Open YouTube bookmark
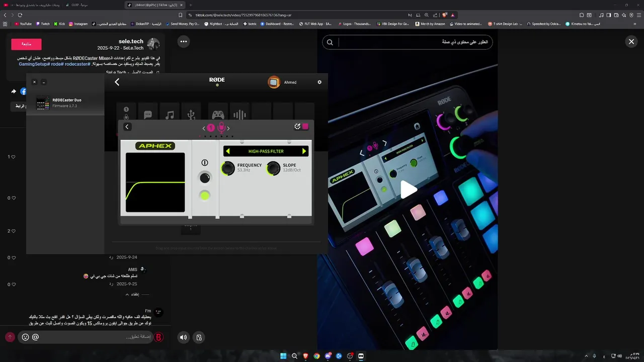The width and height of the screenshot is (644, 362). [23, 24]
